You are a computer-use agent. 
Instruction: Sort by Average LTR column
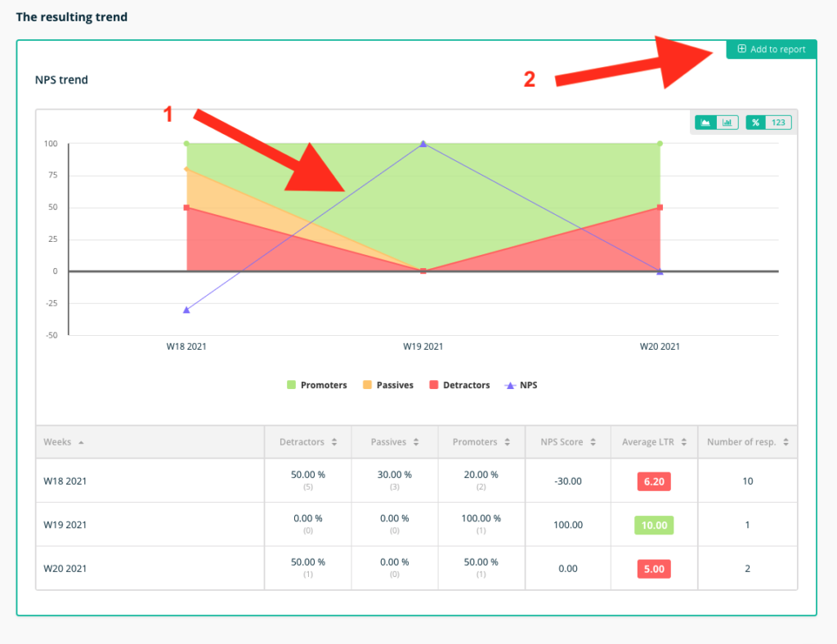coord(654,442)
